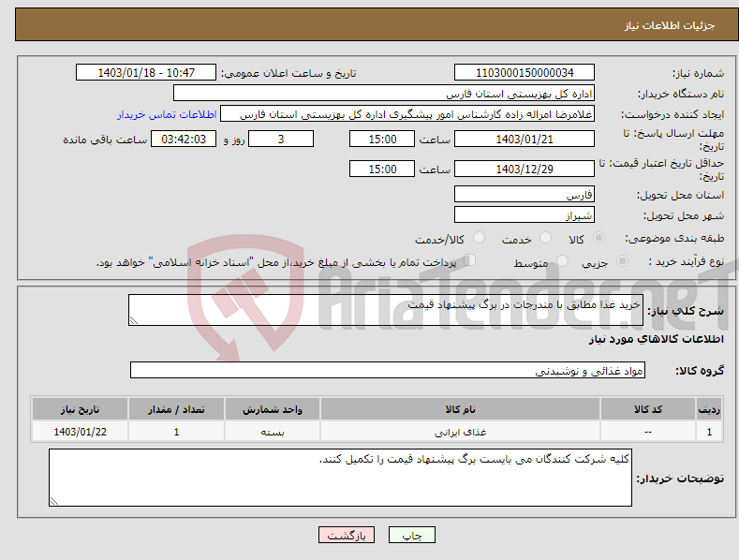The image size is (739, 560).
Task: Click the واحد شمارش column header
Action: pos(273,409)
